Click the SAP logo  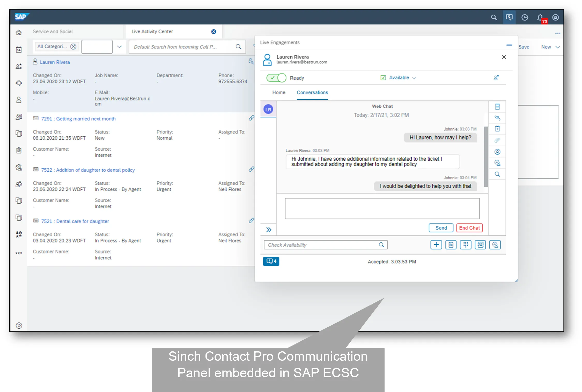click(22, 17)
